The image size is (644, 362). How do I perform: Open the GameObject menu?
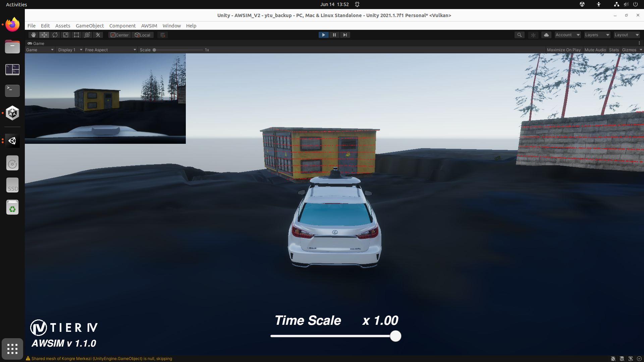click(90, 25)
